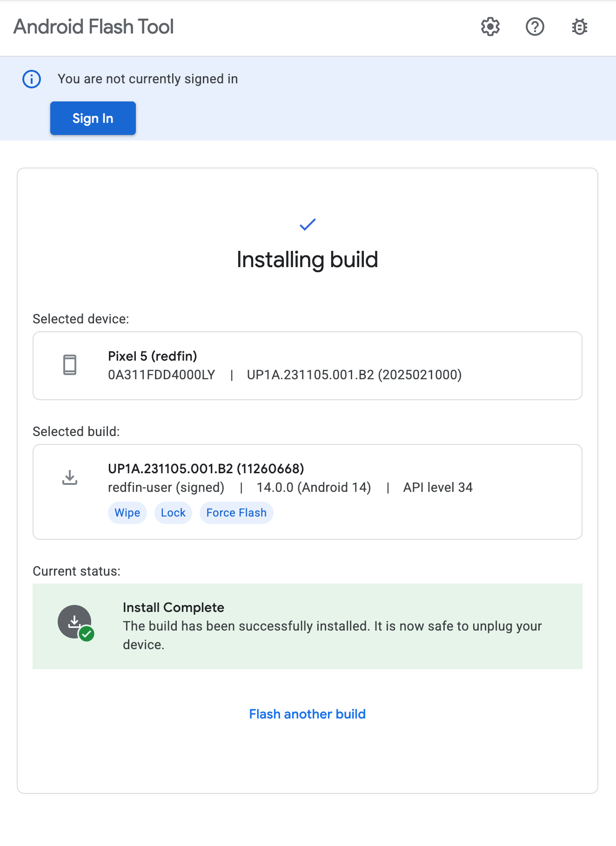Click the device serial number 0A311FDD4000LY
This screenshot has width=616, height=846.
[161, 375]
